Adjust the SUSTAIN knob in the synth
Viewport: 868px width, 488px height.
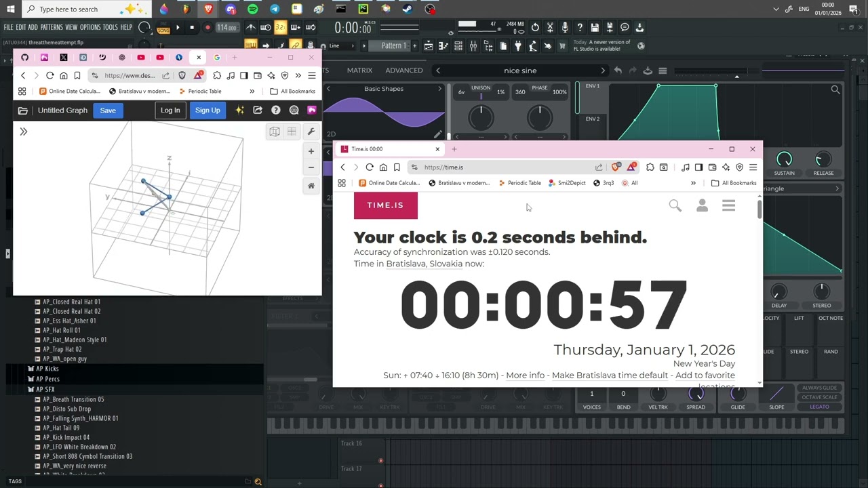click(x=784, y=160)
